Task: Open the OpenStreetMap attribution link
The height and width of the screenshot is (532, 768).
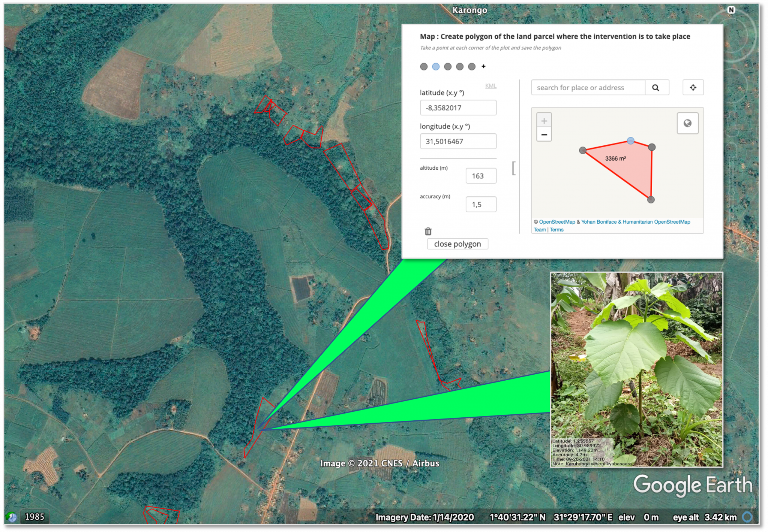Action: [557, 222]
